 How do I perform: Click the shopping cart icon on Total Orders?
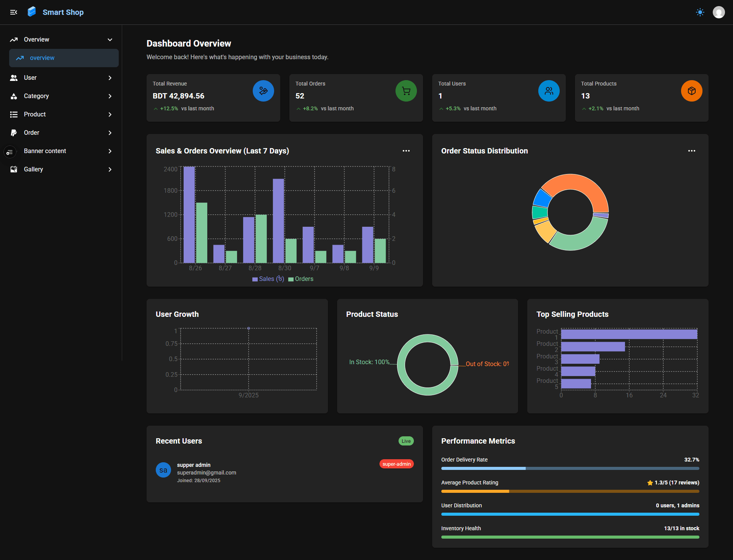pyautogui.click(x=406, y=91)
